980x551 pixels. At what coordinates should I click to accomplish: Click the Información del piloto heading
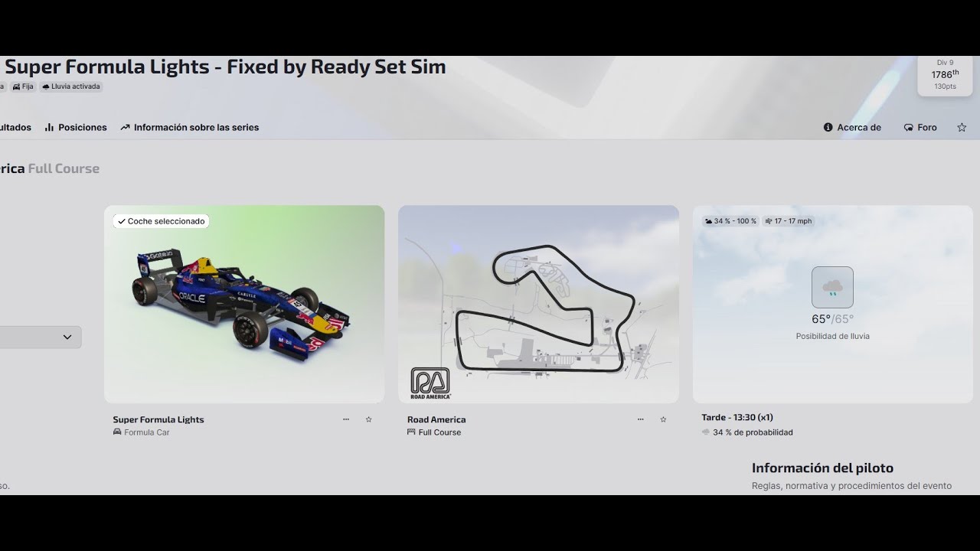[x=822, y=468]
